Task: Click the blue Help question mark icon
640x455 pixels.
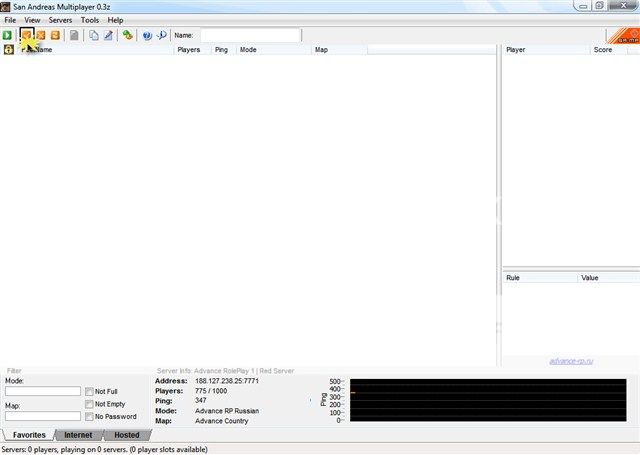Action: 147,35
